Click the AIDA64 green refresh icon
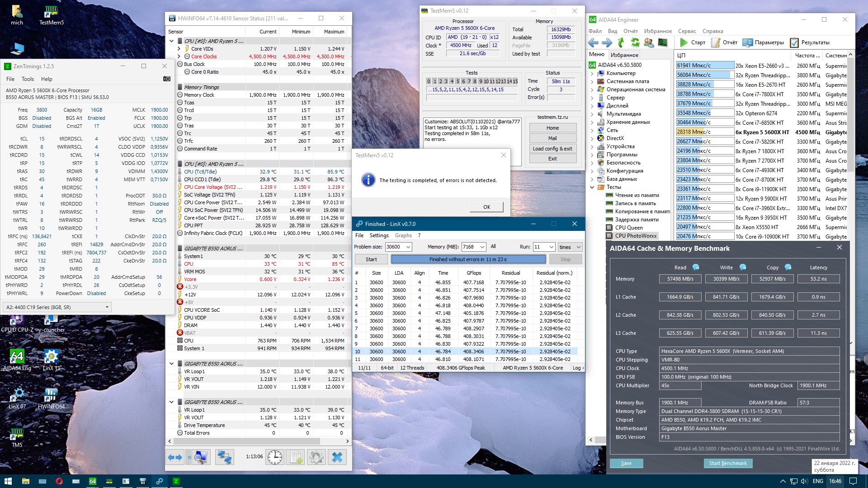The image size is (868, 488). pos(635,42)
